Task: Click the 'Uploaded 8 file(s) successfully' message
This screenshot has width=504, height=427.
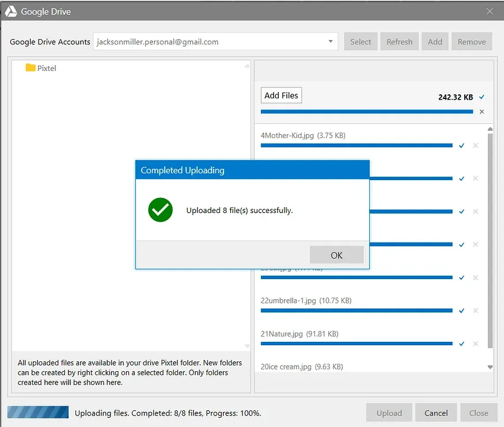Action: click(240, 210)
